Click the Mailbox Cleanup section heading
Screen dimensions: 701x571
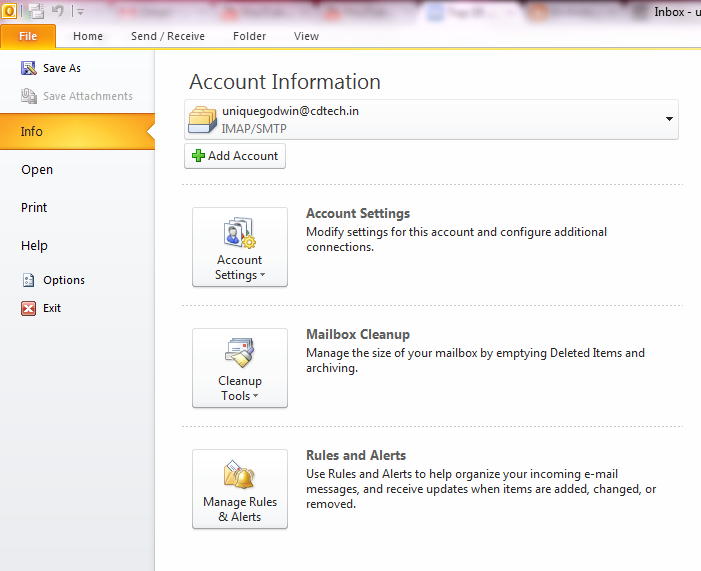(358, 334)
